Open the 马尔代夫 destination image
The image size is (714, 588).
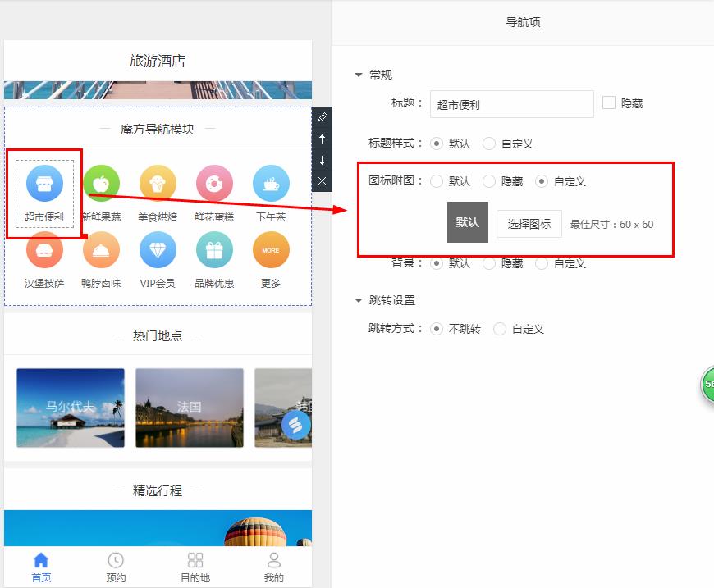click(x=71, y=408)
